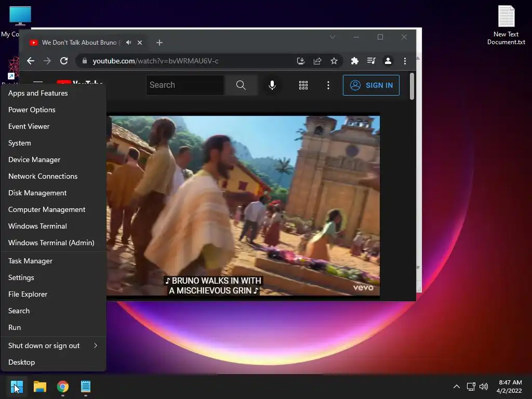Open Computer Management
The image size is (532, 399).
pos(54,209)
